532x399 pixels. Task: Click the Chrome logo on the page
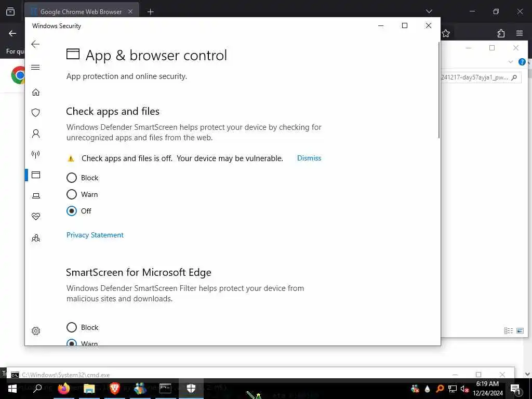(x=18, y=75)
